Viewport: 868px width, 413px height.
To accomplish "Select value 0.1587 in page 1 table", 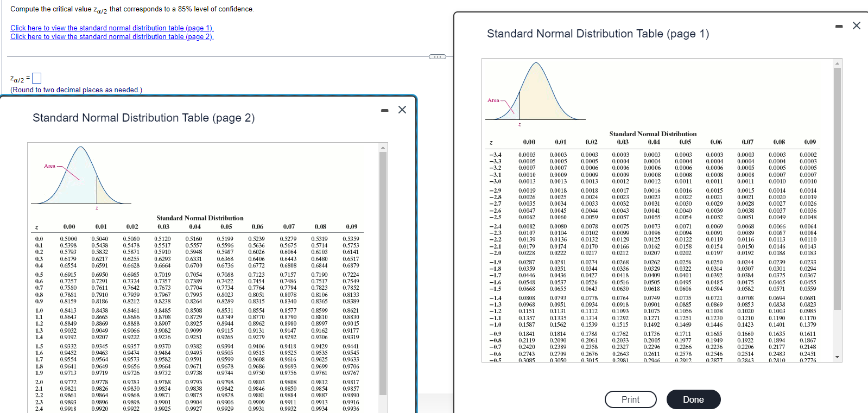I will tap(527, 325).
